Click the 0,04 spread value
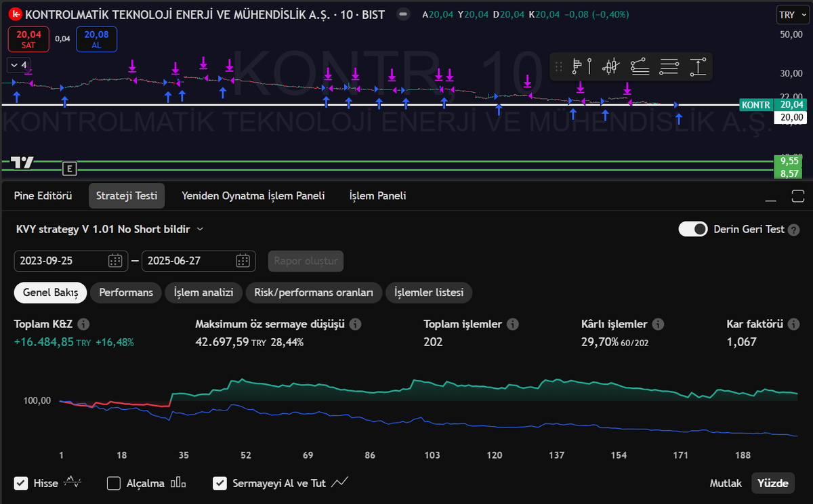Image resolution: width=813 pixels, height=504 pixels. click(x=62, y=39)
